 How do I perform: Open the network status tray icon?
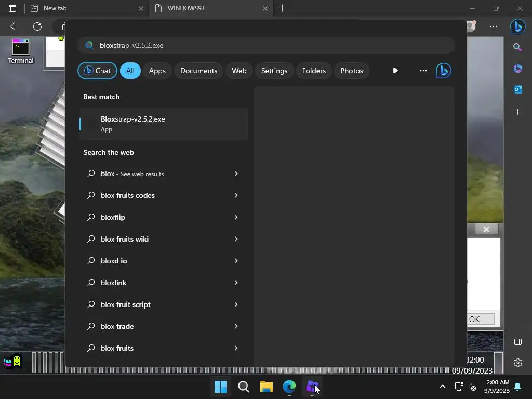tap(459, 387)
